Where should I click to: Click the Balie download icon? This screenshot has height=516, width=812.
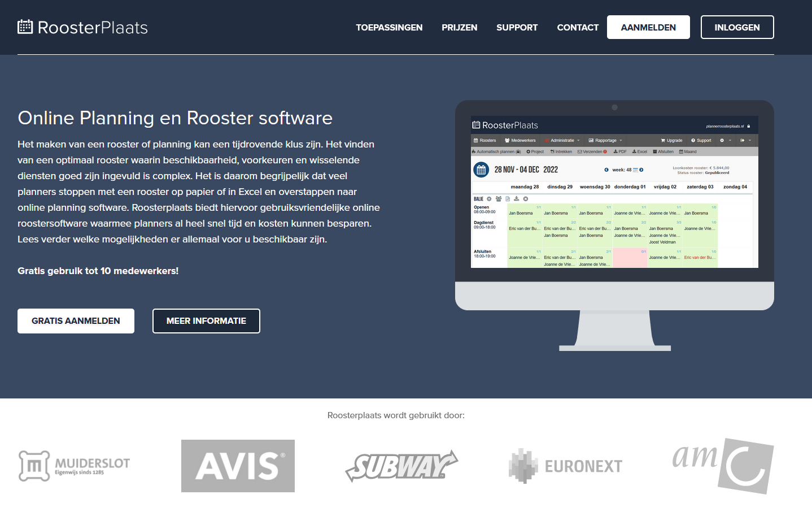[516, 199]
